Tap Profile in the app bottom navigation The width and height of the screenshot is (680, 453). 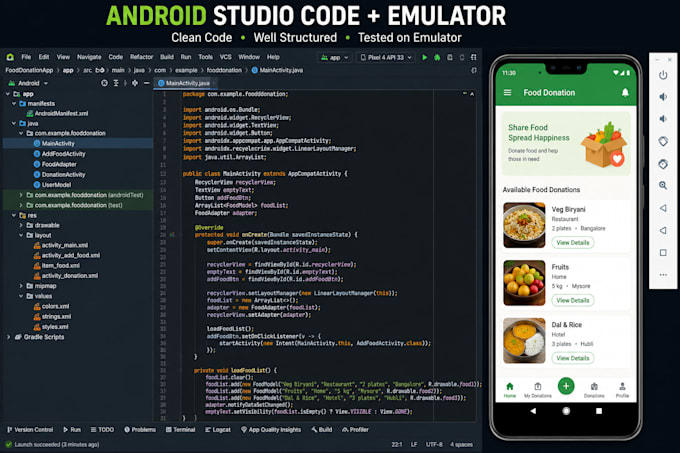622,390
